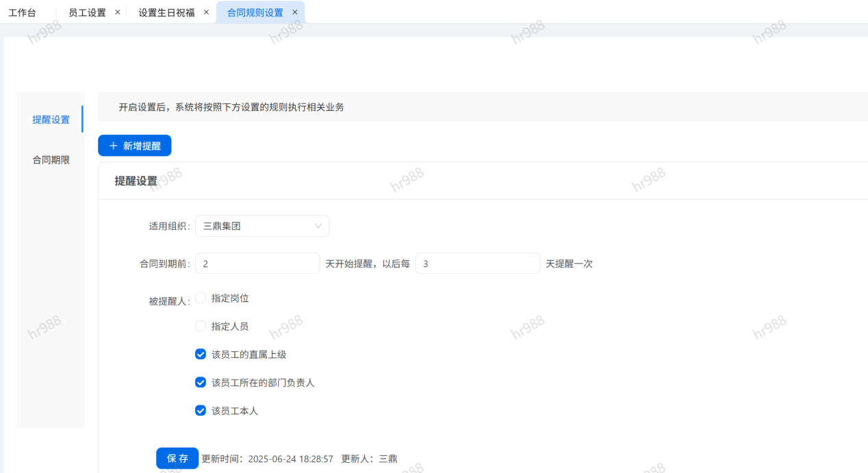Close the 员工设置 tab

tap(118, 12)
